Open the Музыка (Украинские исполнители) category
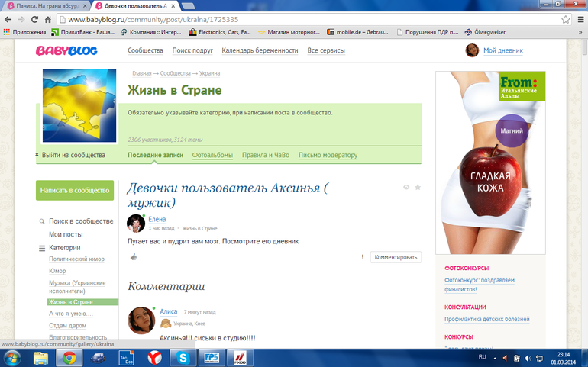 pyautogui.click(x=77, y=287)
